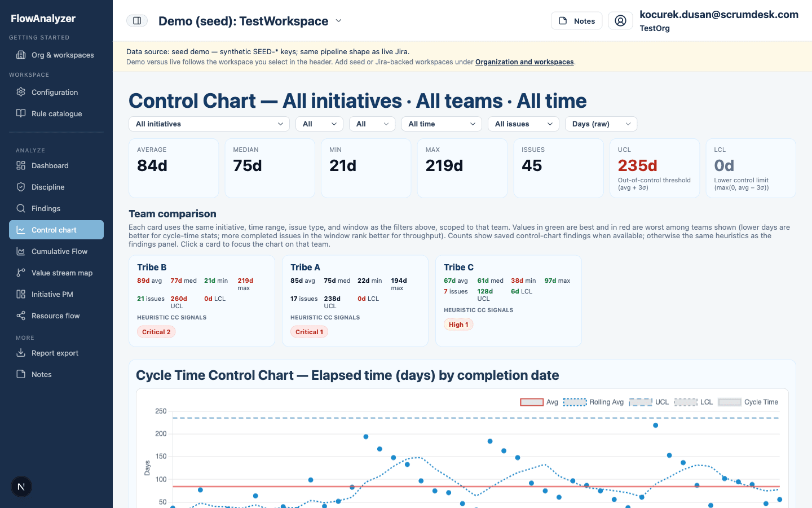Click the sidebar Notes file icon

coord(21,374)
